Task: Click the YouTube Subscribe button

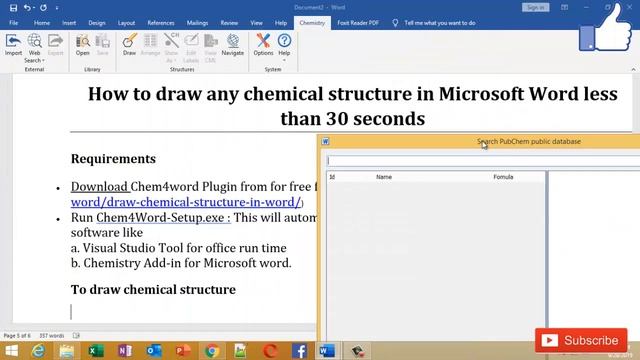Action: click(x=581, y=340)
